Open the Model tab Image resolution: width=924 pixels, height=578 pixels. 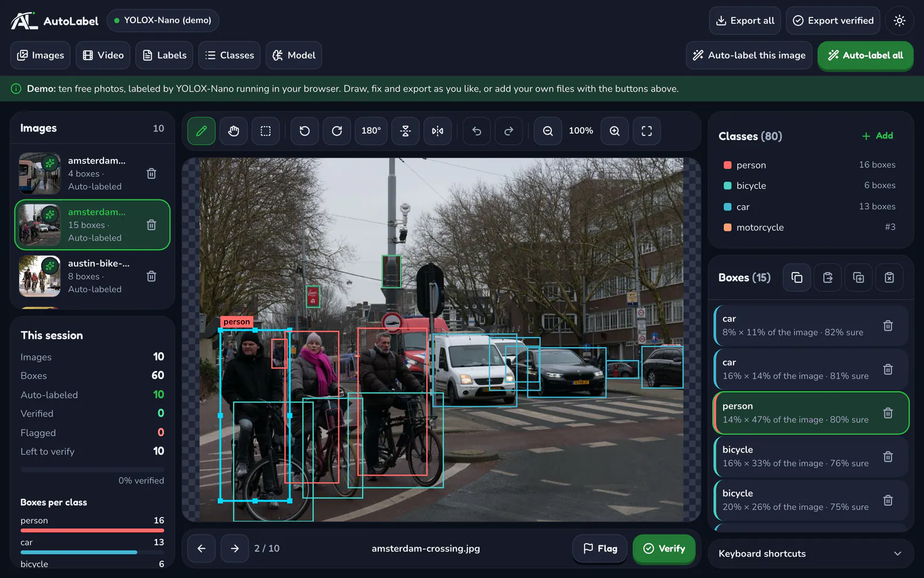click(x=294, y=55)
